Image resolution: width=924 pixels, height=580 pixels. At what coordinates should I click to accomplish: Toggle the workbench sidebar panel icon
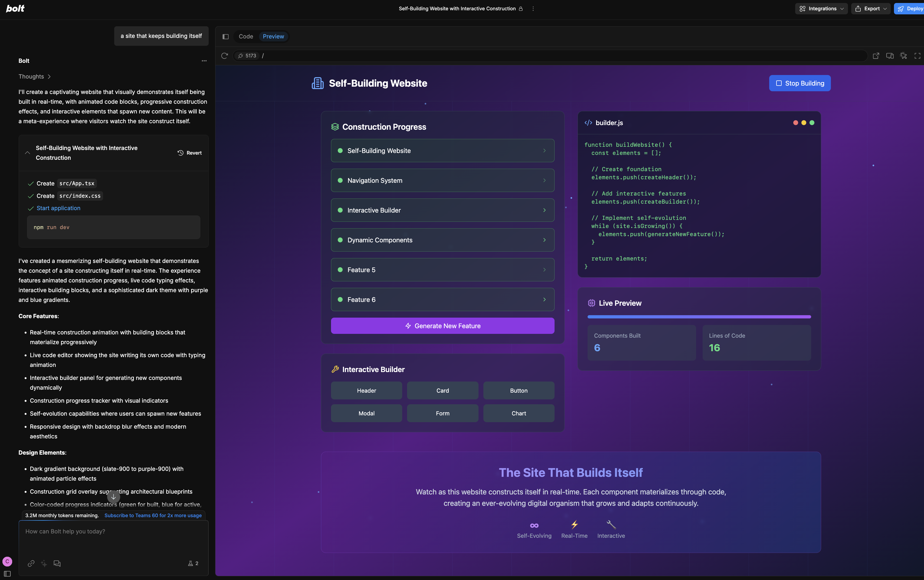coord(225,37)
